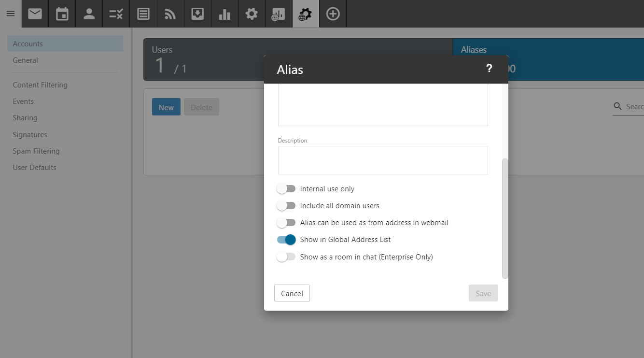
Task: Enable Include all domain users
Action: [286, 205]
